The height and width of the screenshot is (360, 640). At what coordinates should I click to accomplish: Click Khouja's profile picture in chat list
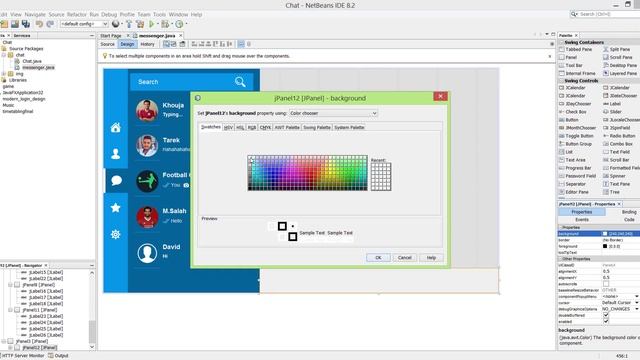point(147,110)
